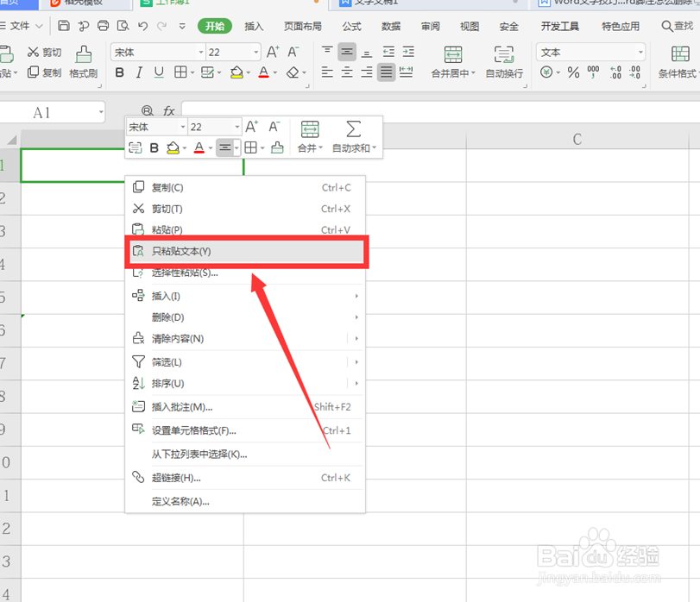Apply percent style format
Viewport: 700px width, 602px height.
(x=573, y=72)
